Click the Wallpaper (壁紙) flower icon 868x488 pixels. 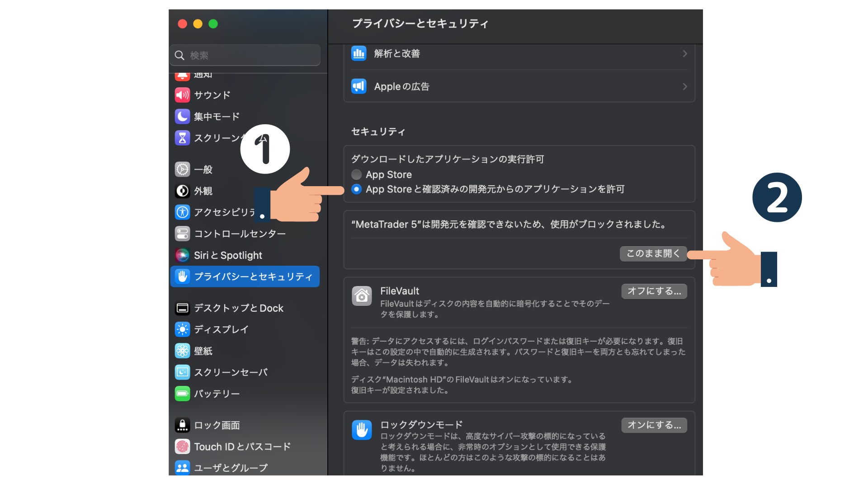182,351
